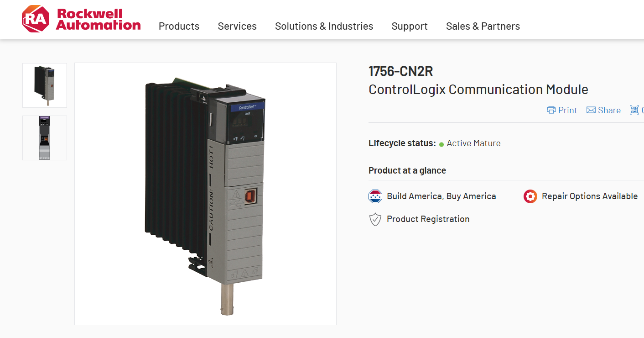The width and height of the screenshot is (644, 338).
Task: Open the Services menu
Action: (237, 26)
